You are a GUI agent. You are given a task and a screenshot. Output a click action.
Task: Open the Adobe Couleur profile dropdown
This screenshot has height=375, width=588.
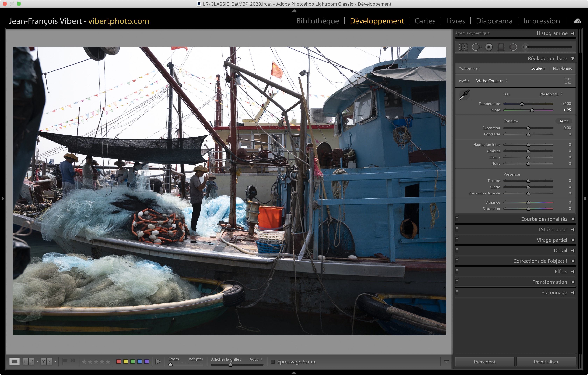click(x=491, y=81)
